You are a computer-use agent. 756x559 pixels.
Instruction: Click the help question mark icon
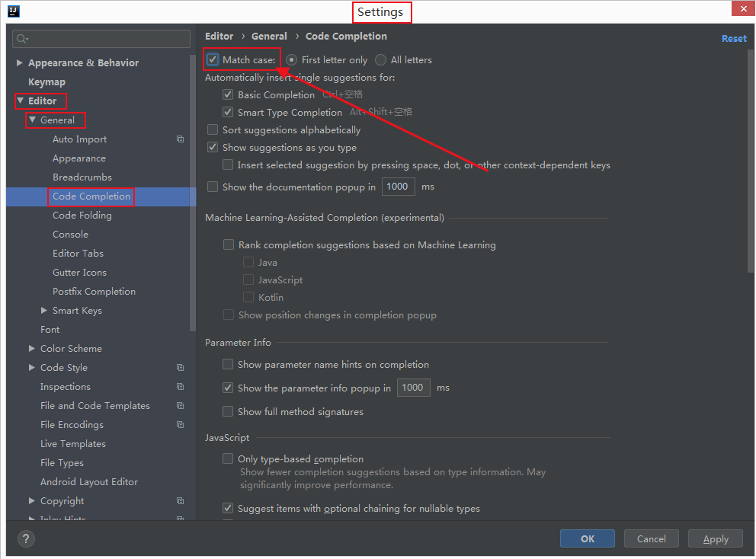[x=26, y=538]
